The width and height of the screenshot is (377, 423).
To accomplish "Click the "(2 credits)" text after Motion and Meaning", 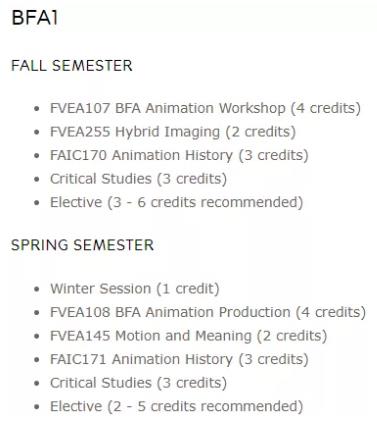I will (292, 336).
